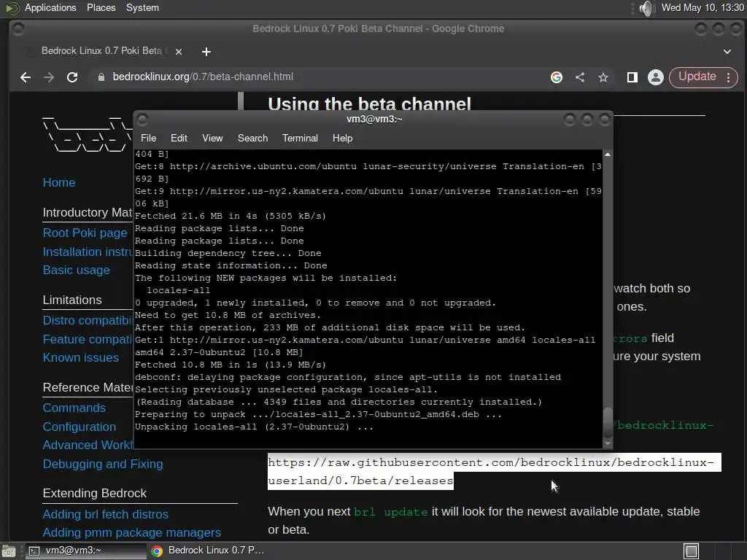Reload the Bedrock Linux page
Image resolution: width=747 pixels, height=560 pixels.
[72, 77]
